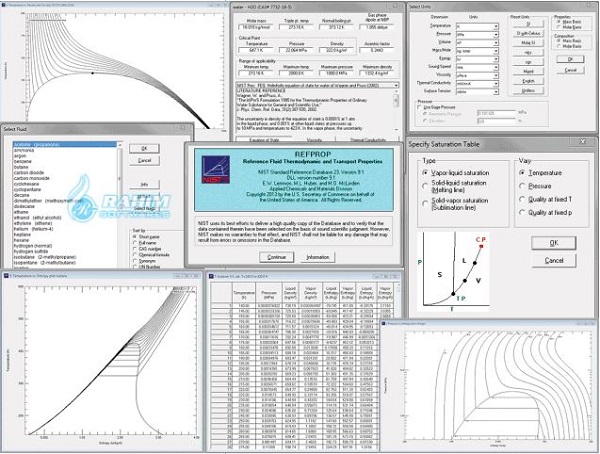Open the Surface Tension units dropdown
The height and width of the screenshot is (454, 600).
(496, 92)
